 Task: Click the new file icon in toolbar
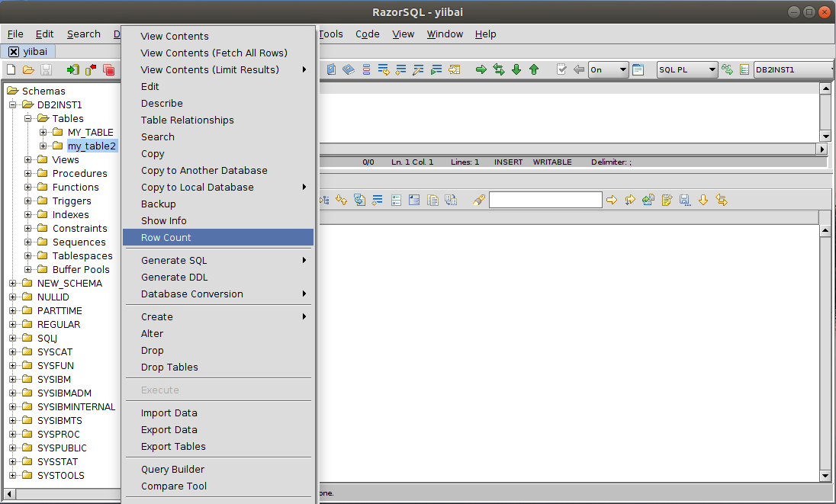[x=11, y=69]
